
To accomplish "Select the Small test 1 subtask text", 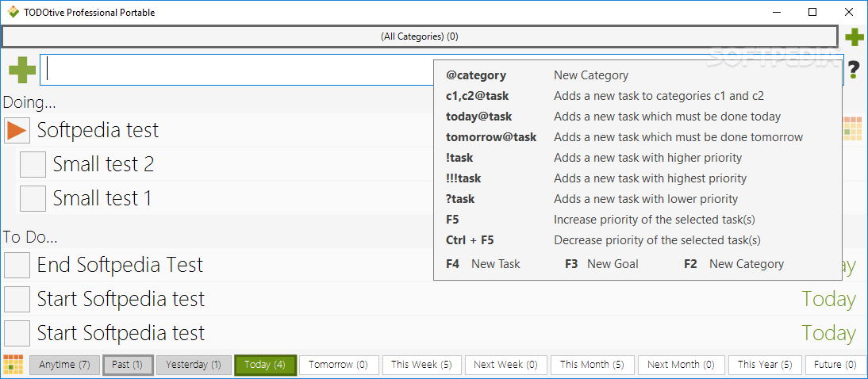I will click(x=102, y=198).
